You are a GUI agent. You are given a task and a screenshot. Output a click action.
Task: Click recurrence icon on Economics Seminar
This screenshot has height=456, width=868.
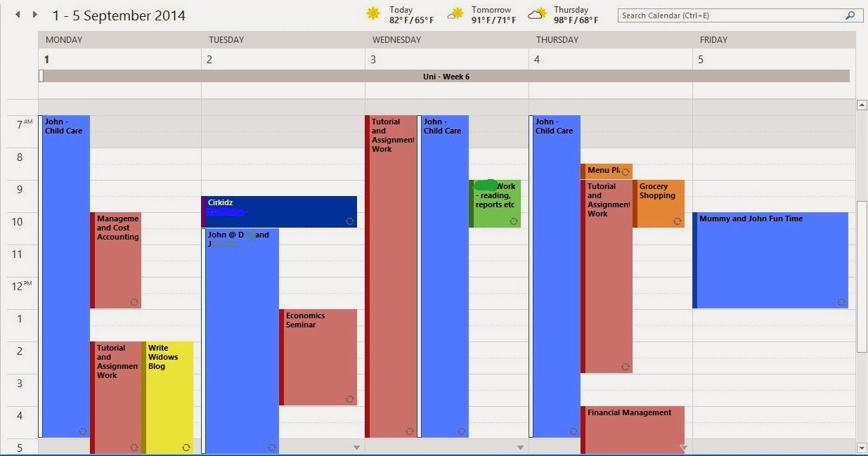point(349,399)
